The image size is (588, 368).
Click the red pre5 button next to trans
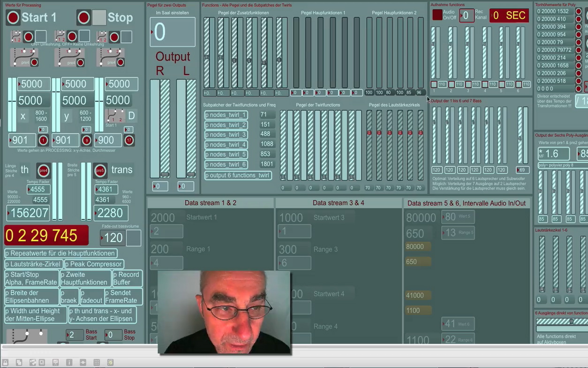99,170
